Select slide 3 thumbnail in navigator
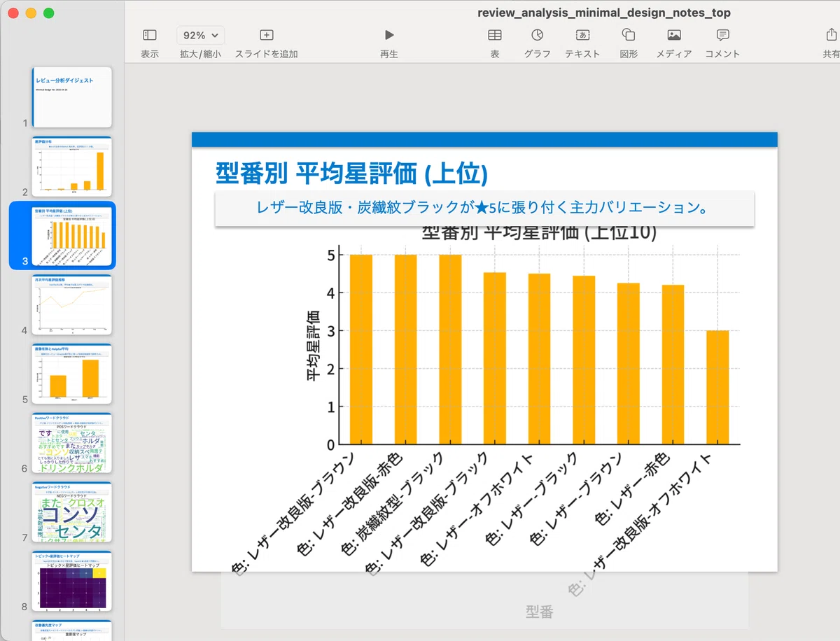Viewport: 840px width, 641px height. tap(72, 236)
